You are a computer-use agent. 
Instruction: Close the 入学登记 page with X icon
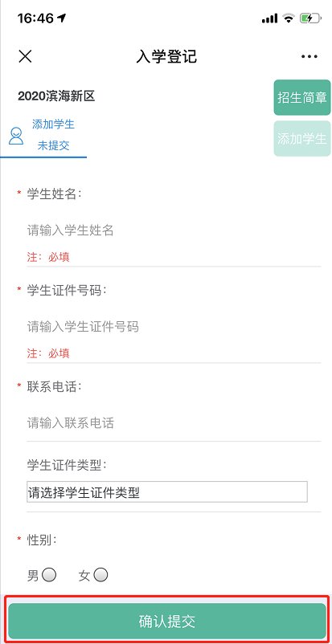25,56
